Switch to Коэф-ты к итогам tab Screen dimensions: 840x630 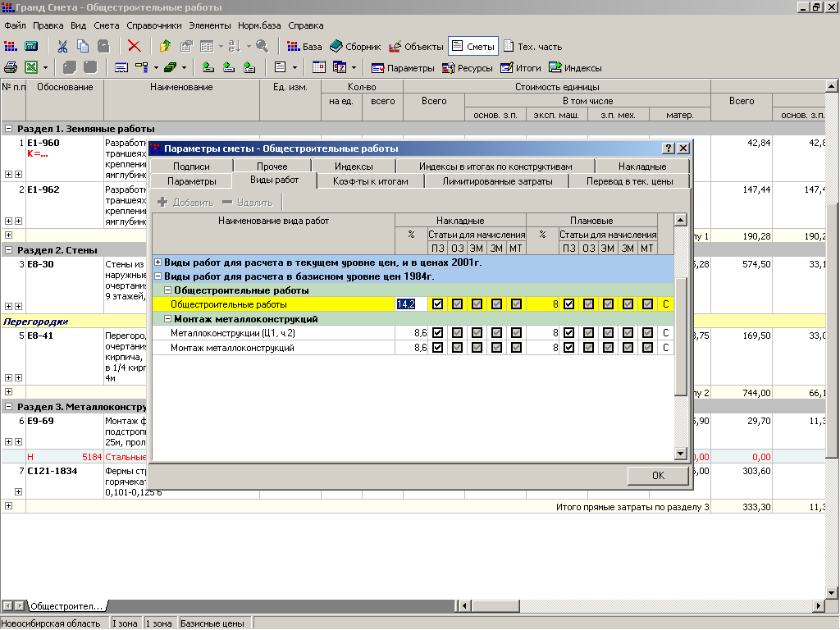pos(371,181)
